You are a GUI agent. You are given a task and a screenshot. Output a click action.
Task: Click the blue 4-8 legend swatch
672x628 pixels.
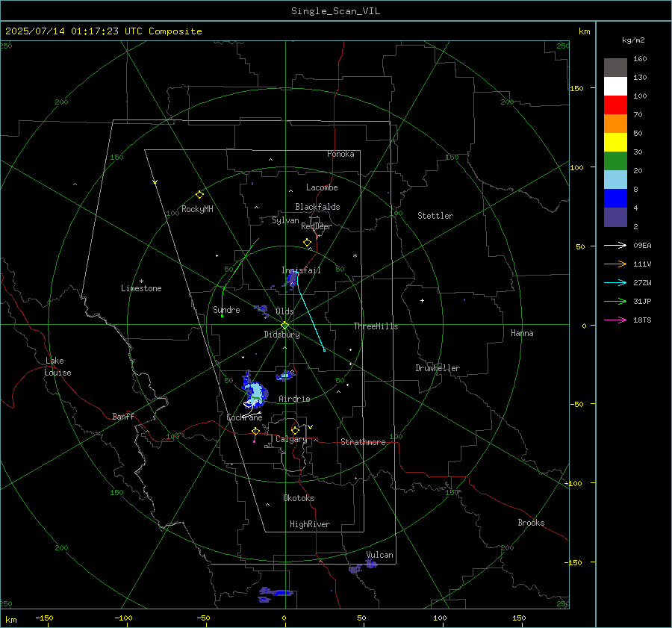tap(615, 198)
